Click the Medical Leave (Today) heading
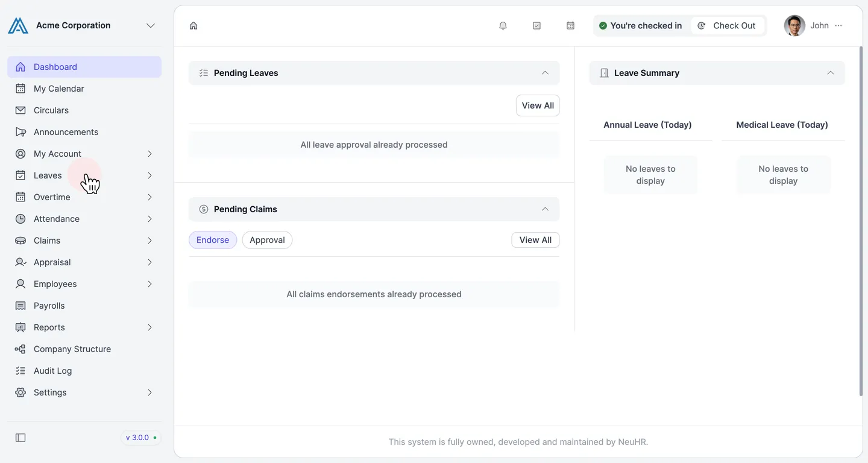Viewport: 868px width, 463px height. pos(782,125)
